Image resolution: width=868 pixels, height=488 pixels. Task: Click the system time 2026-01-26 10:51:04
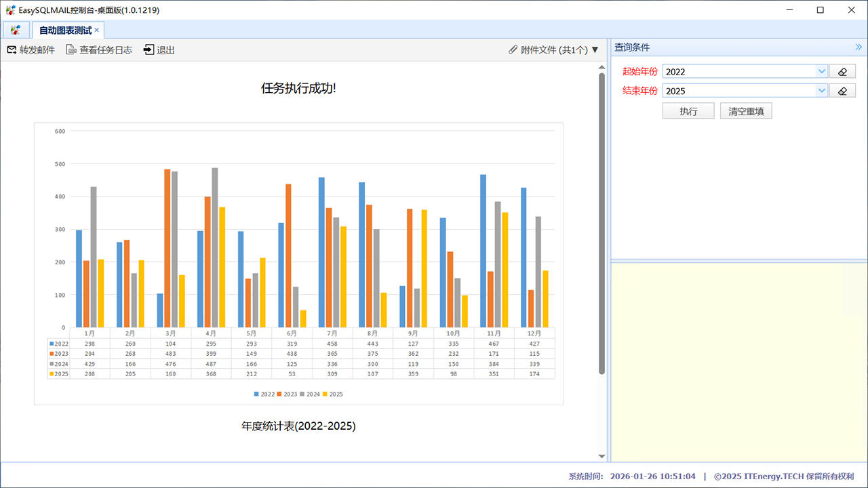652,476
